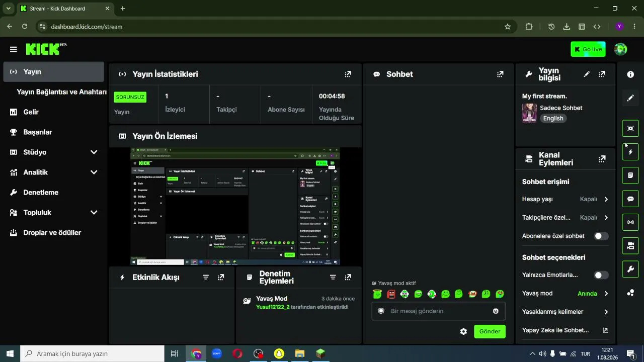Screen dimensions: 644x362
Task: Open the profile avatar menu
Action: coord(620,49)
